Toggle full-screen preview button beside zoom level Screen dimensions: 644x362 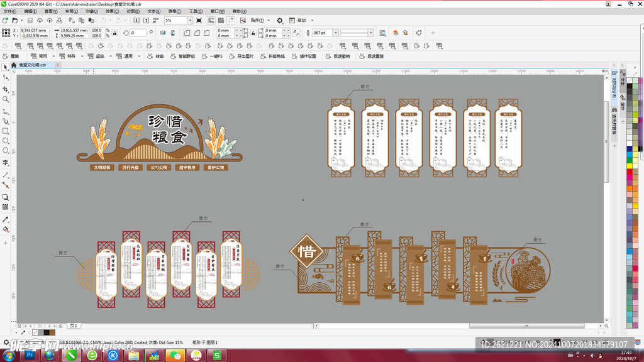(x=199, y=21)
